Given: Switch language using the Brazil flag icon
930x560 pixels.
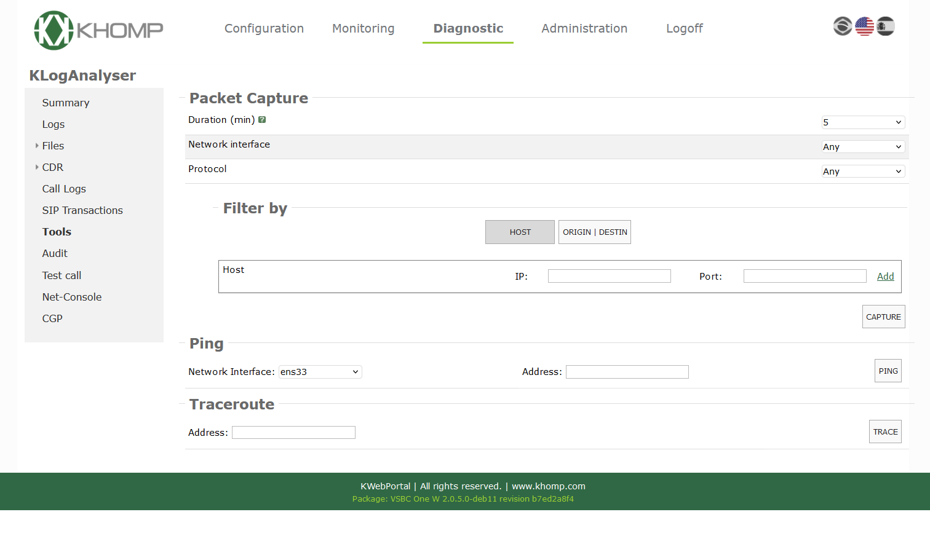Looking at the screenshot, I should click(x=843, y=26).
